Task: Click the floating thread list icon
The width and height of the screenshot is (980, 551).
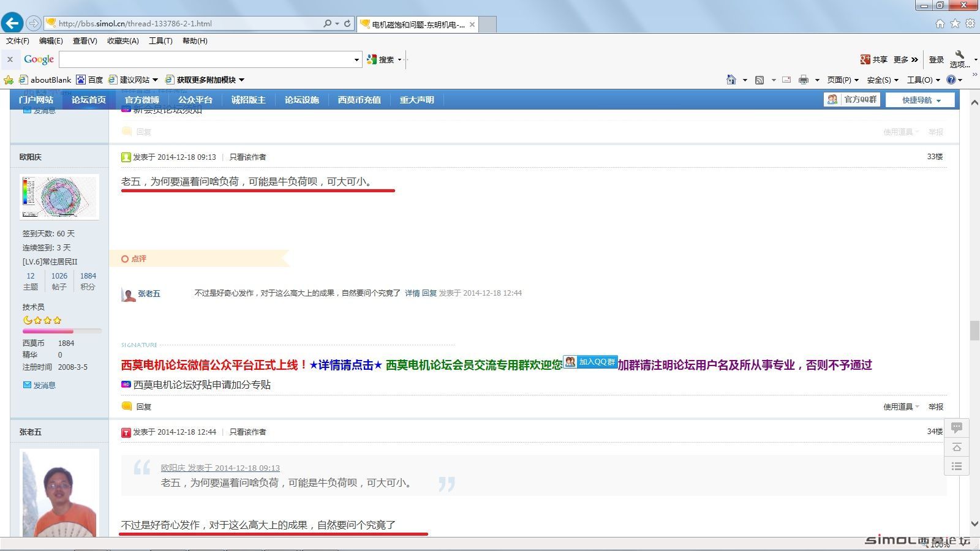Action: (957, 467)
